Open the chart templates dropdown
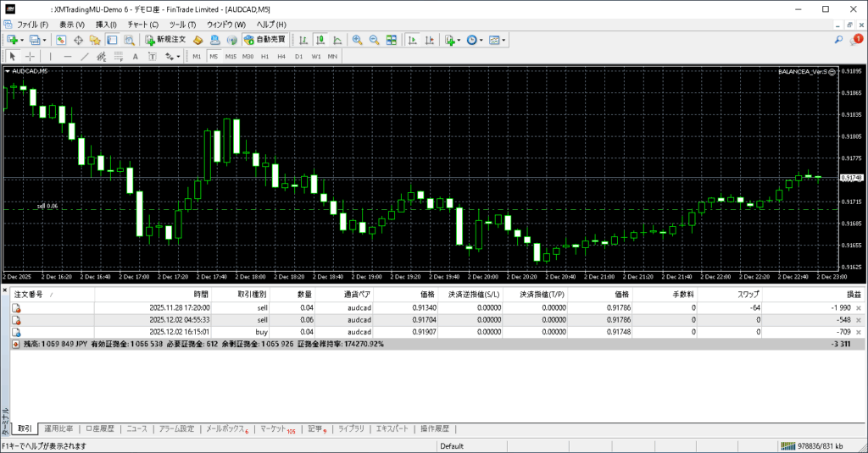 pos(505,40)
